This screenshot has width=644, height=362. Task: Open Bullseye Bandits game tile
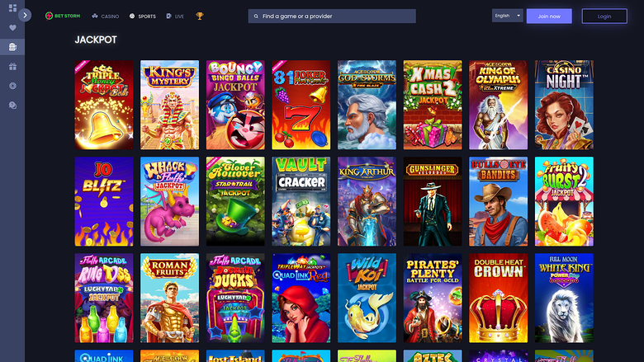(x=498, y=201)
